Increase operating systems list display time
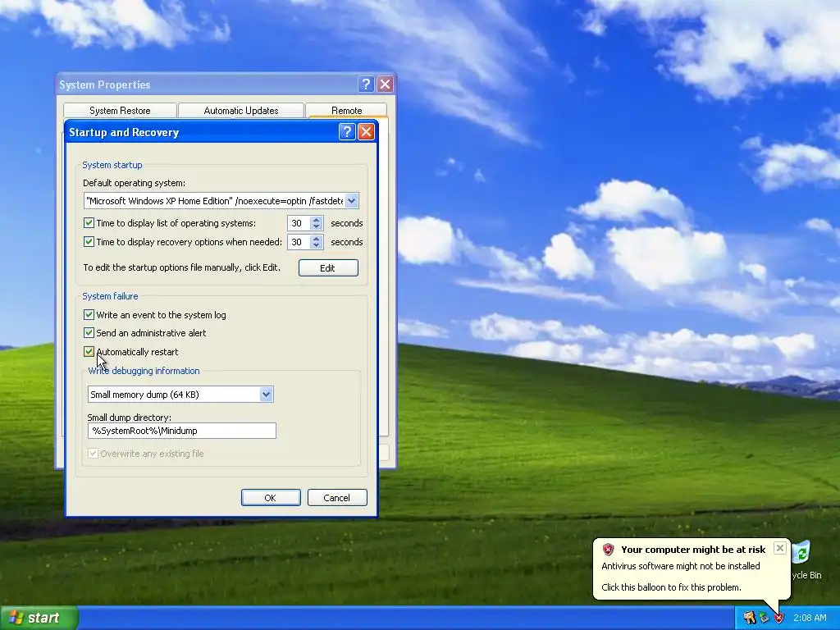The height and width of the screenshot is (630, 840). pos(316,219)
